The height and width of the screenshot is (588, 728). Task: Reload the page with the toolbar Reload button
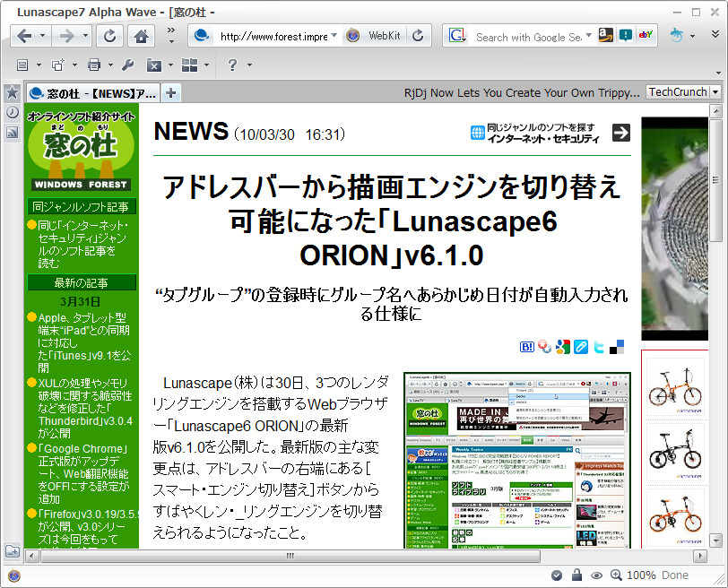click(x=109, y=36)
